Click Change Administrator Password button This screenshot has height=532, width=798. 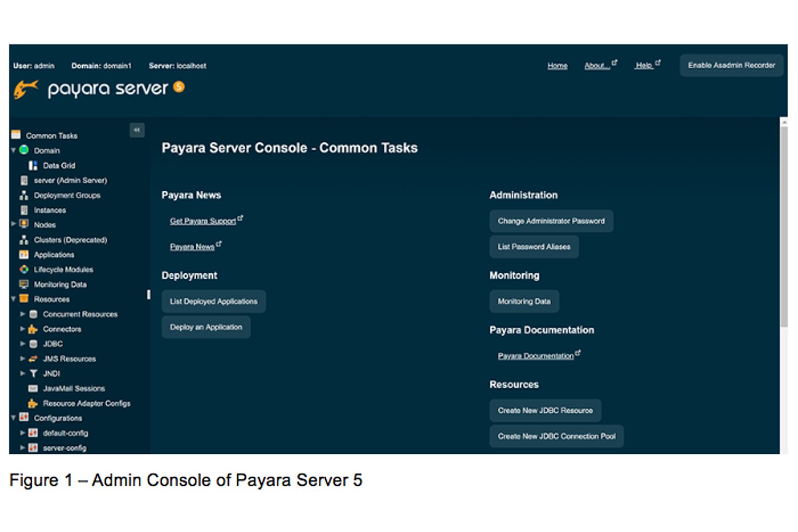(x=551, y=221)
